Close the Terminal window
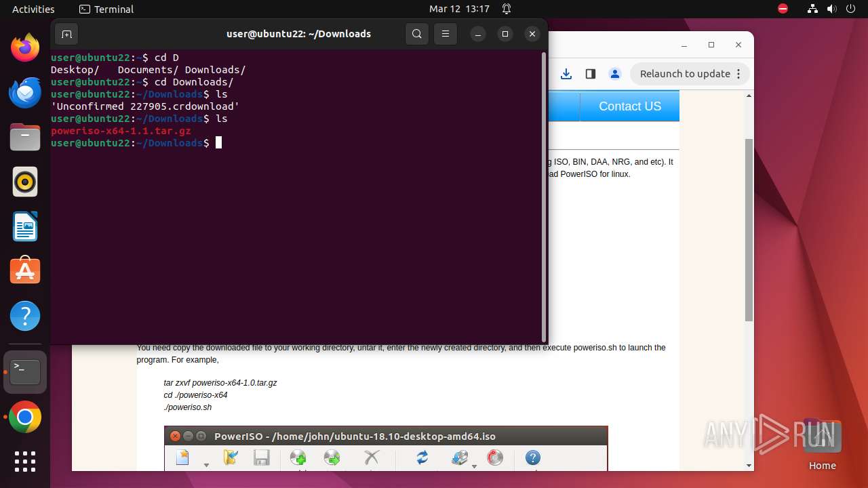Screen dimensions: 868x488 pos(532,34)
